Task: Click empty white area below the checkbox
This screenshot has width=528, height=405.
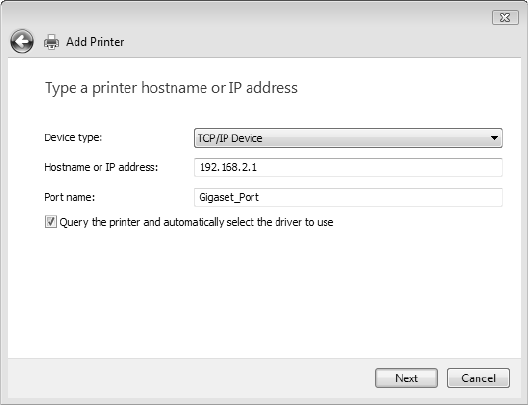Action: tap(264, 293)
